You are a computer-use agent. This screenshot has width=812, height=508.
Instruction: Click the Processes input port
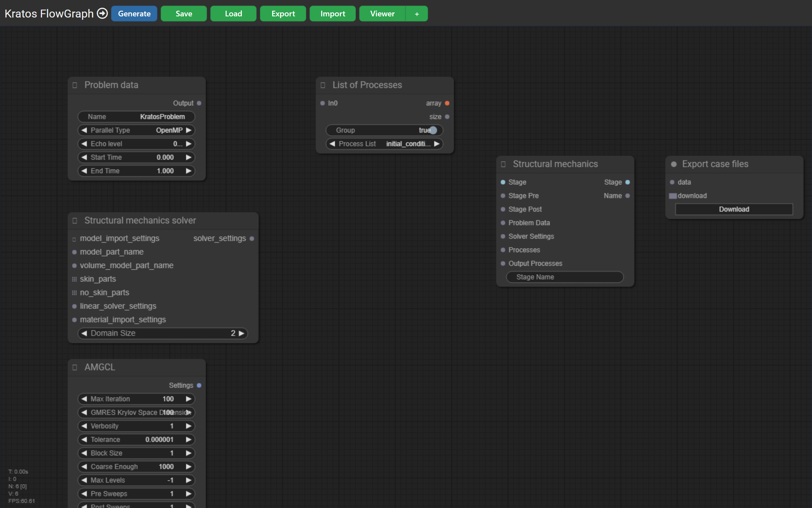tap(503, 250)
